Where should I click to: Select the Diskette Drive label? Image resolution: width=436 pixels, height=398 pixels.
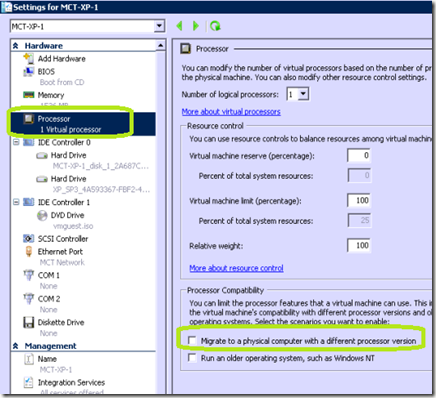click(61, 322)
